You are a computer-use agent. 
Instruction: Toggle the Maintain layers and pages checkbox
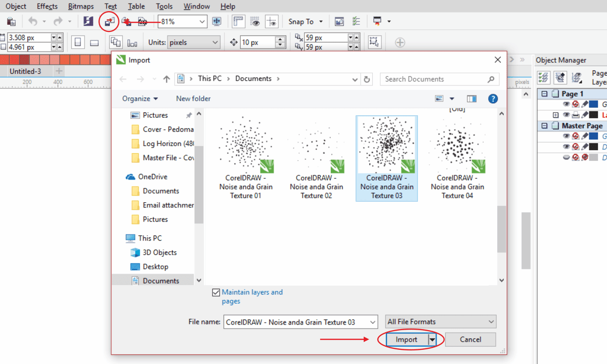pos(216,292)
